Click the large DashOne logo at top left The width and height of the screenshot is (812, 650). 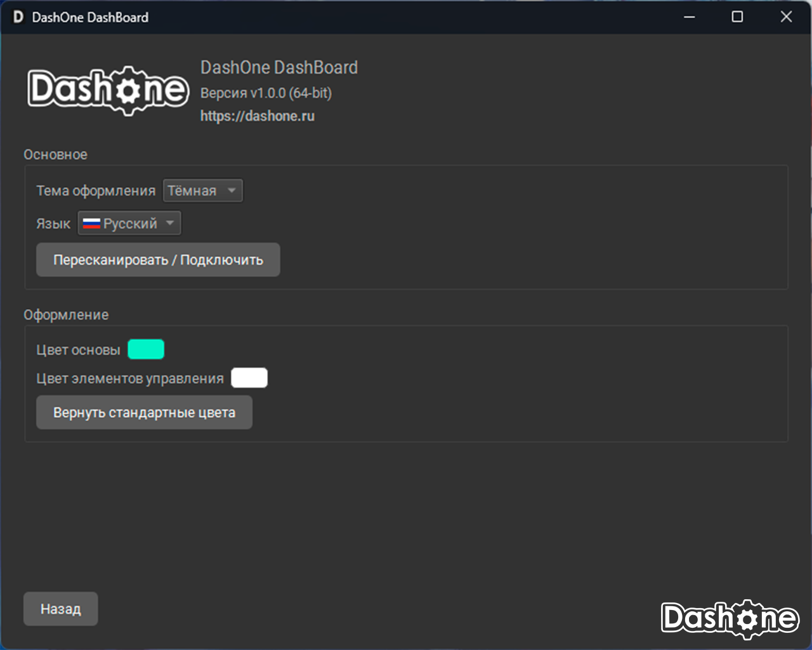108,90
